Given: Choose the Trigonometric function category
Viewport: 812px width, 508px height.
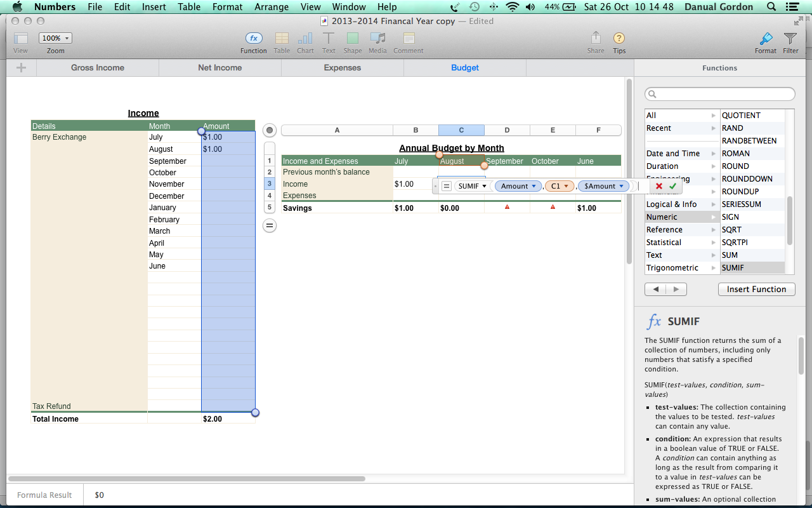Looking at the screenshot, I should 681,267.
